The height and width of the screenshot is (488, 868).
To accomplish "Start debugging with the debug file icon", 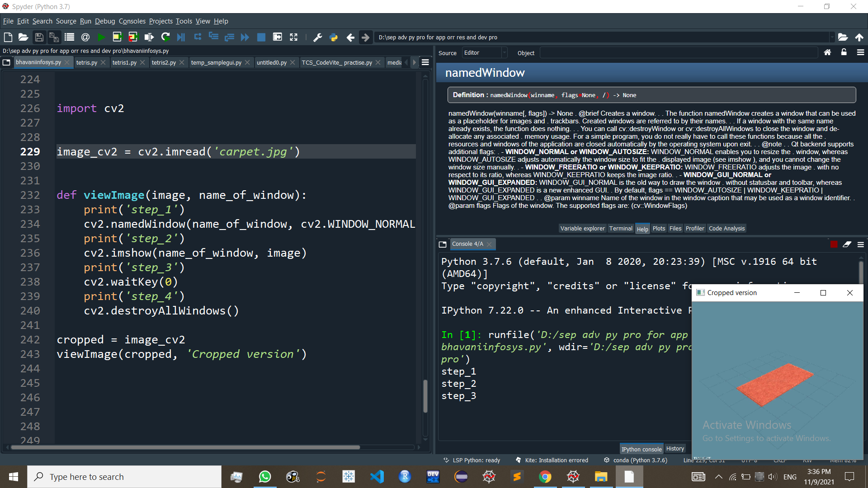I will [181, 37].
